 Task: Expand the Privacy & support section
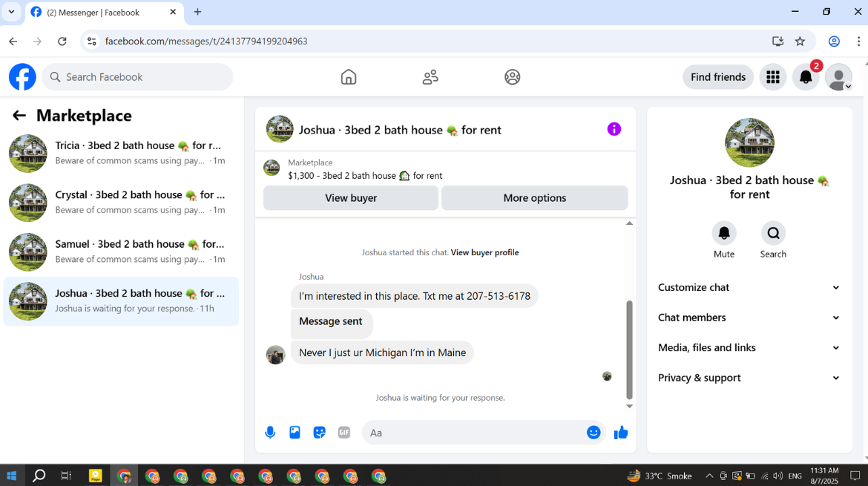(749, 378)
